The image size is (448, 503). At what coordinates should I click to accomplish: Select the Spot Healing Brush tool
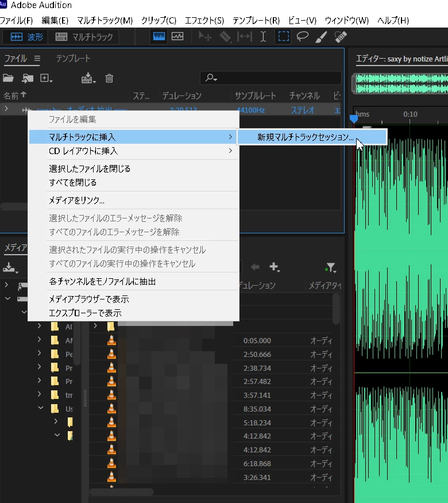(341, 37)
